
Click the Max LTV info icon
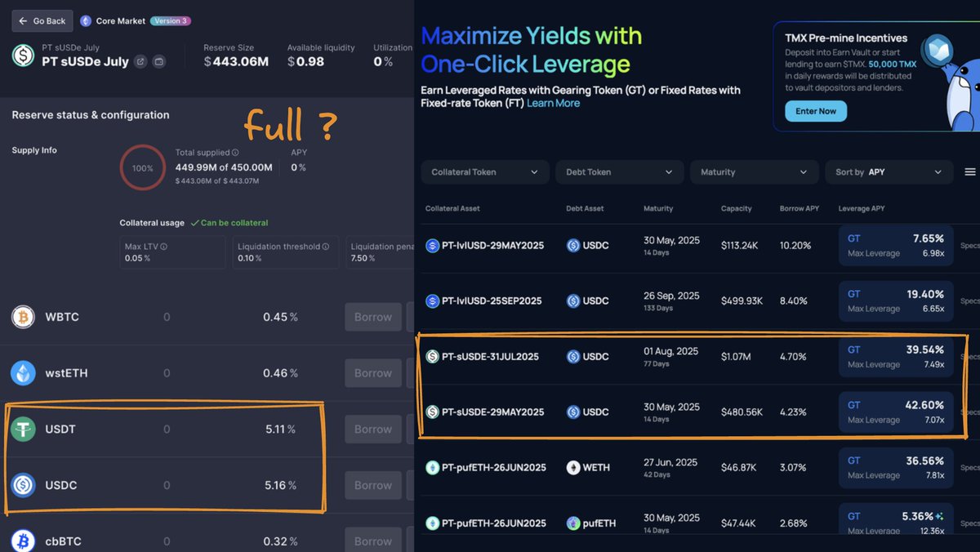click(164, 247)
